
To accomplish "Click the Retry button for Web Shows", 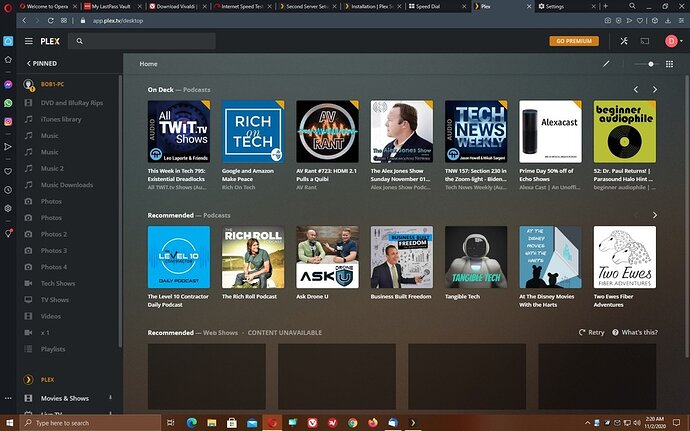I will tap(591, 332).
